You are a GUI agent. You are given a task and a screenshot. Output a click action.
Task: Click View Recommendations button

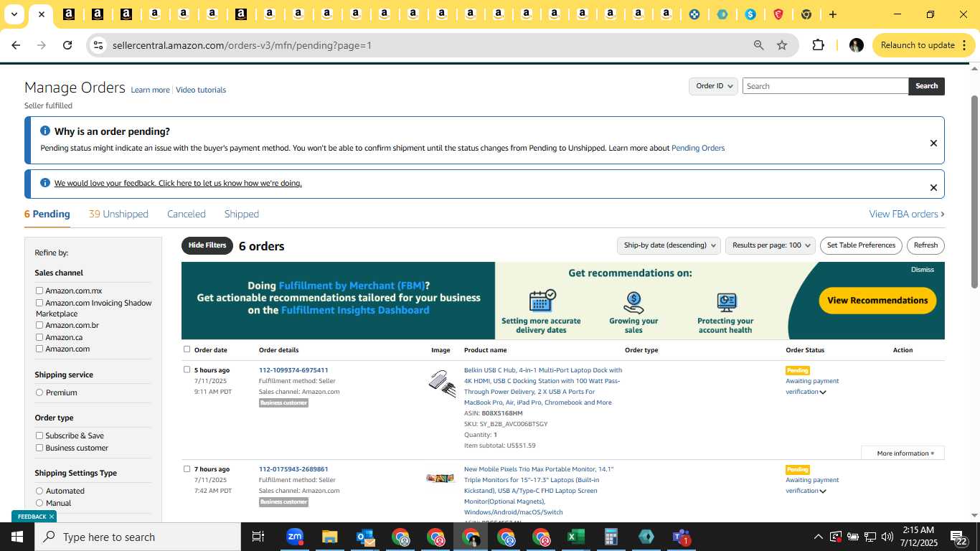[x=877, y=301]
